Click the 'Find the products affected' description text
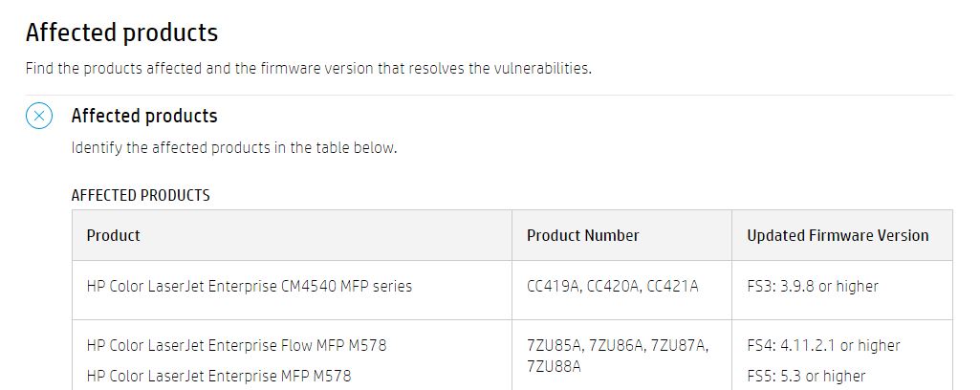Screen dimensions: 980x390 309,68
